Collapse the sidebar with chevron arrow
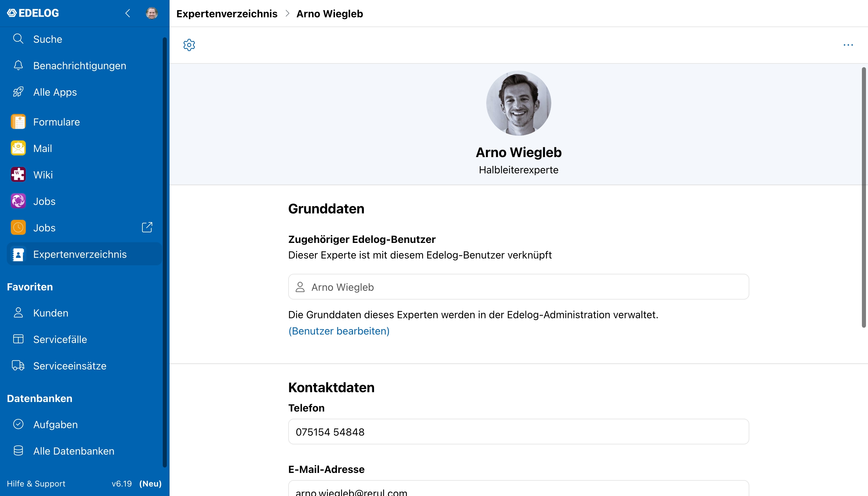The image size is (868, 496). [127, 13]
